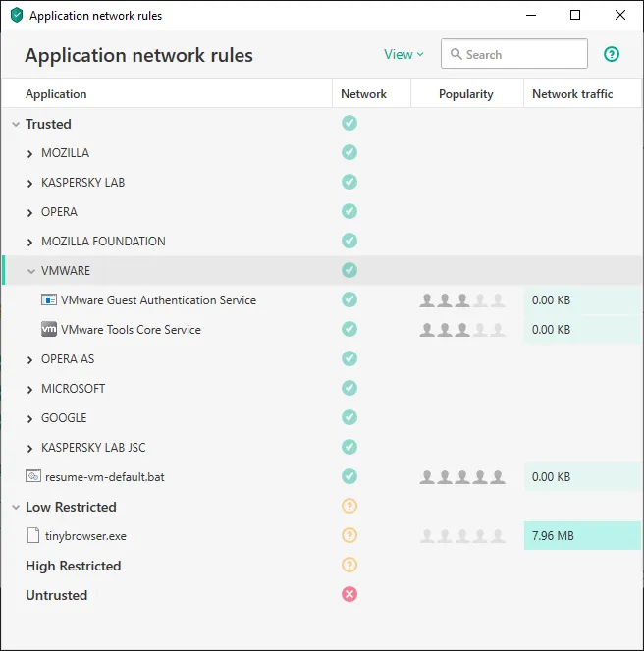This screenshot has width=644, height=651.
Task: Click the VMware Tools Core Service icon
Action: click(49, 330)
